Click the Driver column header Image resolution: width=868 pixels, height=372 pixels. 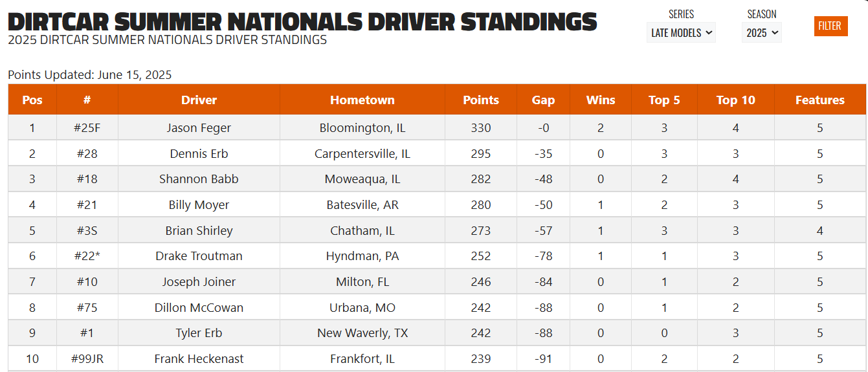pyautogui.click(x=199, y=100)
